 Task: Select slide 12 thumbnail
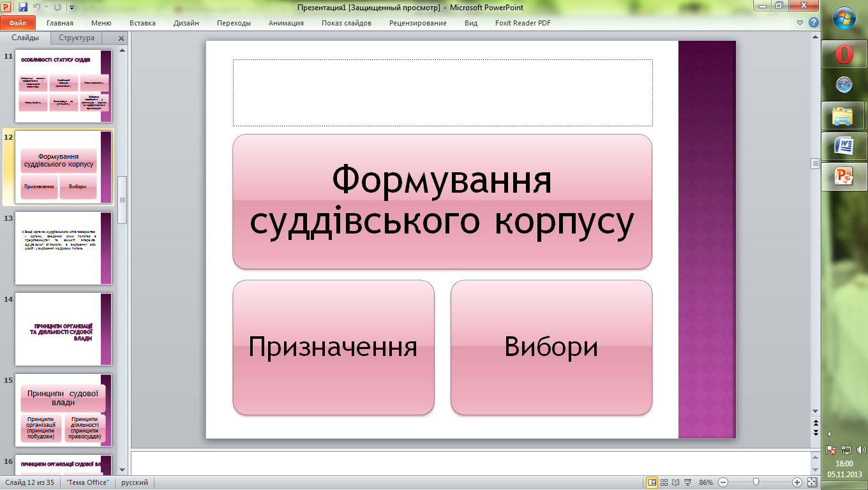pos(63,167)
